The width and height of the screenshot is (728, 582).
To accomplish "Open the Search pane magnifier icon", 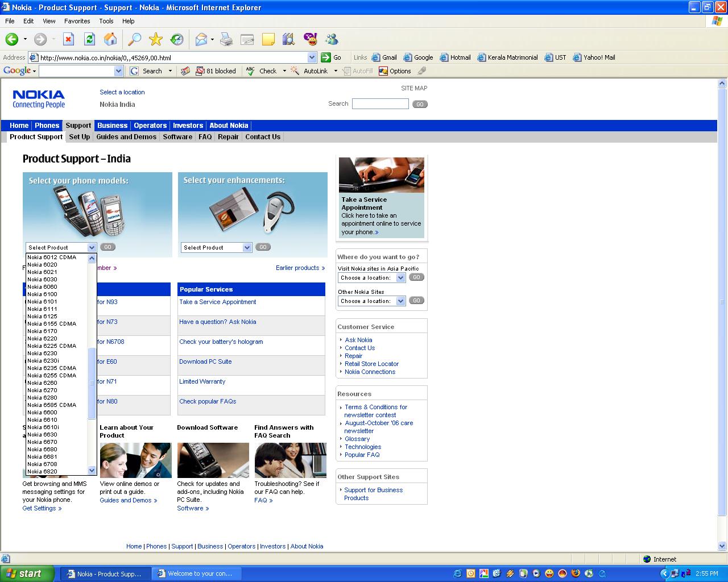I will coord(135,39).
